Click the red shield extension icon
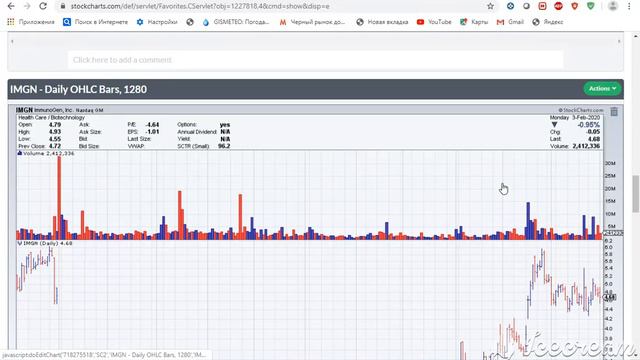The height and width of the screenshot is (360, 640). tap(575, 6)
